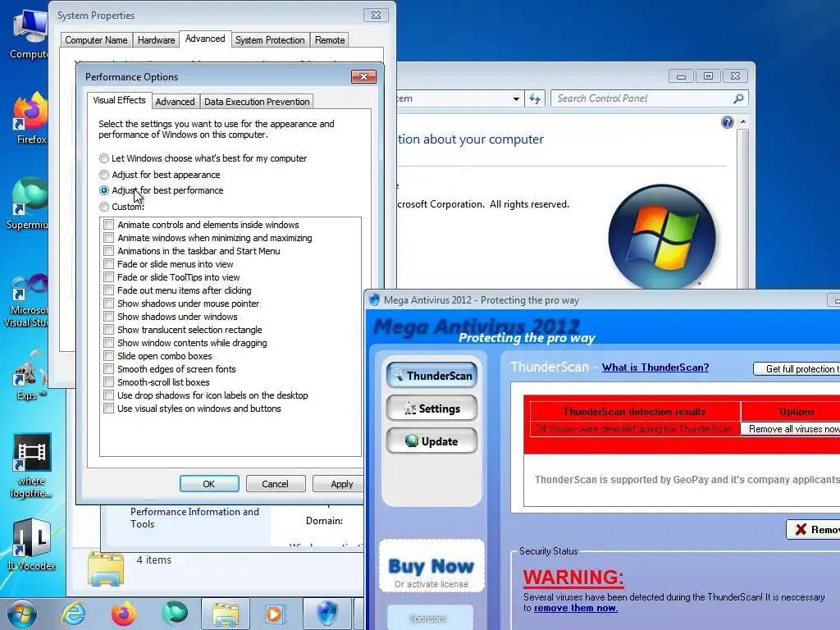This screenshot has width=840, height=630.
Task: Enable 'Animate controls and elements inside windows'
Action: pyautogui.click(x=109, y=225)
